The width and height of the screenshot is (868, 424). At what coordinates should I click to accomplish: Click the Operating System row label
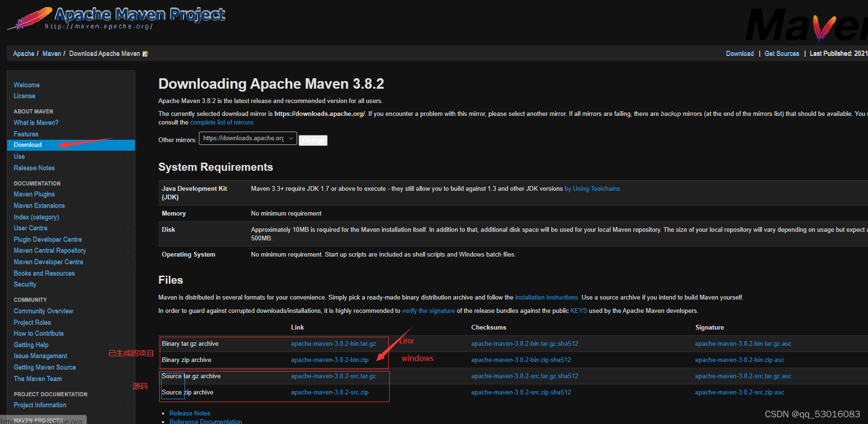click(188, 255)
